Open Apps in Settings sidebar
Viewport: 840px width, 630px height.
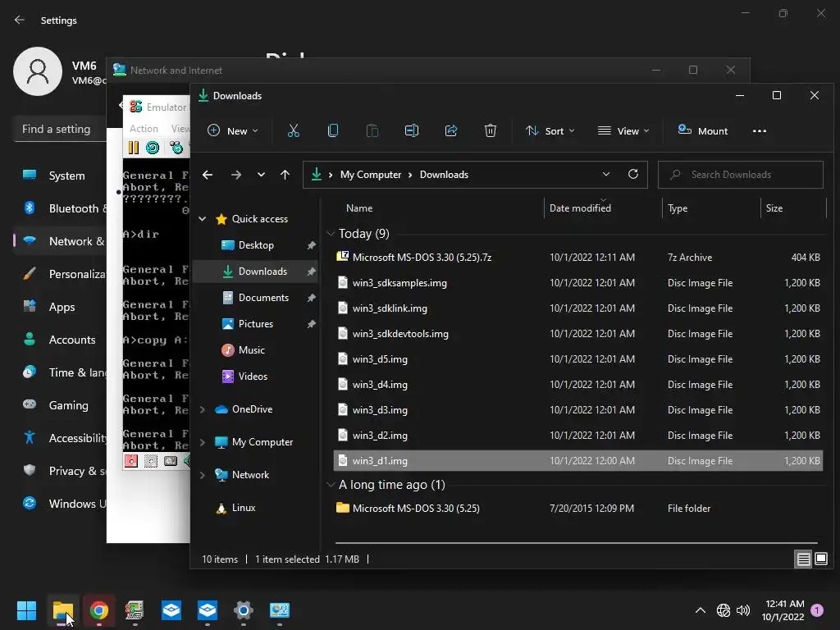pyautogui.click(x=60, y=307)
